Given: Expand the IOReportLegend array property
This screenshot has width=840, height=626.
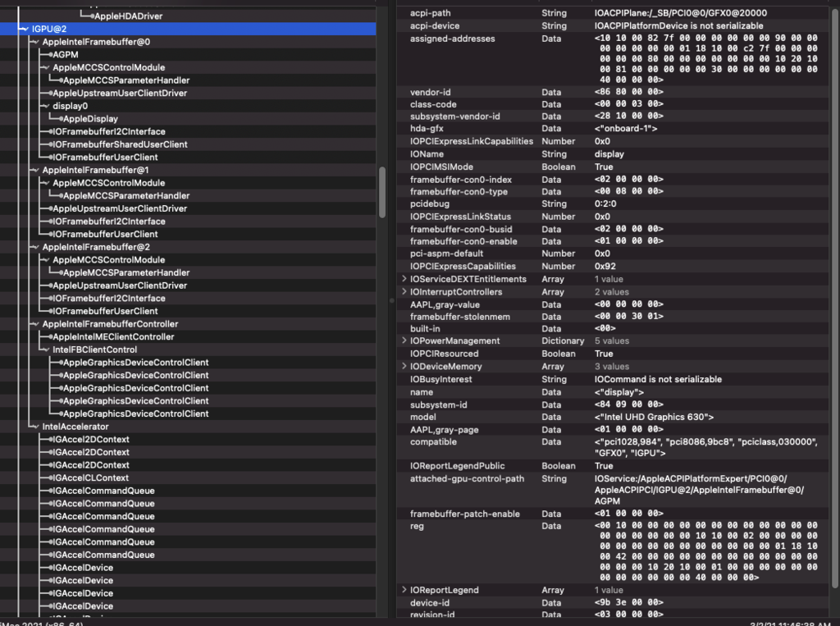Looking at the screenshot, I should pos(404,590).
